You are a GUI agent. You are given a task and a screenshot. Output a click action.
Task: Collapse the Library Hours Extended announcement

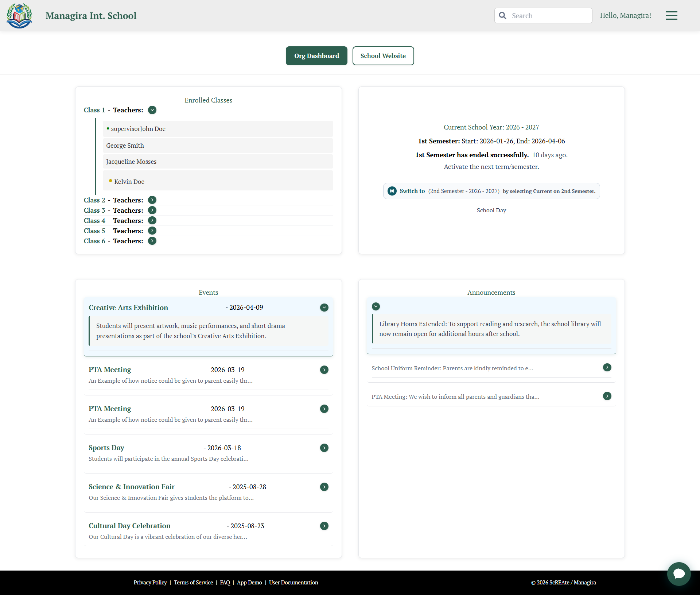(376, 306)
